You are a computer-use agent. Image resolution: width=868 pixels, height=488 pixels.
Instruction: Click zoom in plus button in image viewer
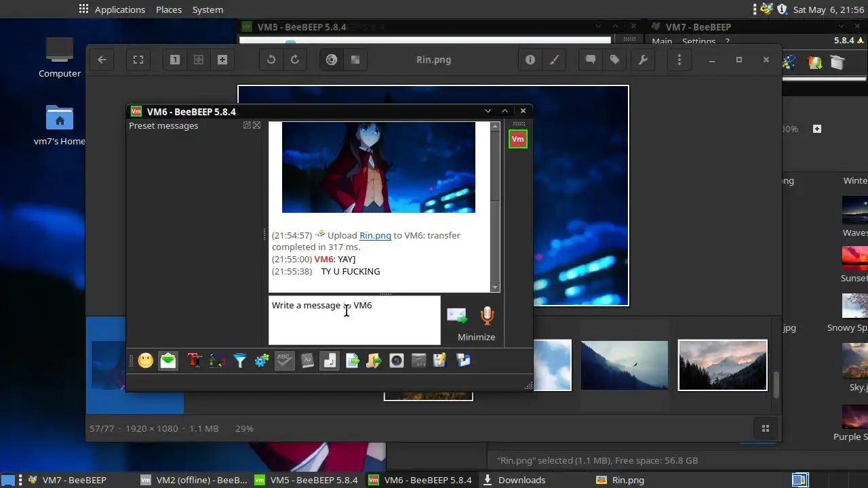(x=222, y=60)
